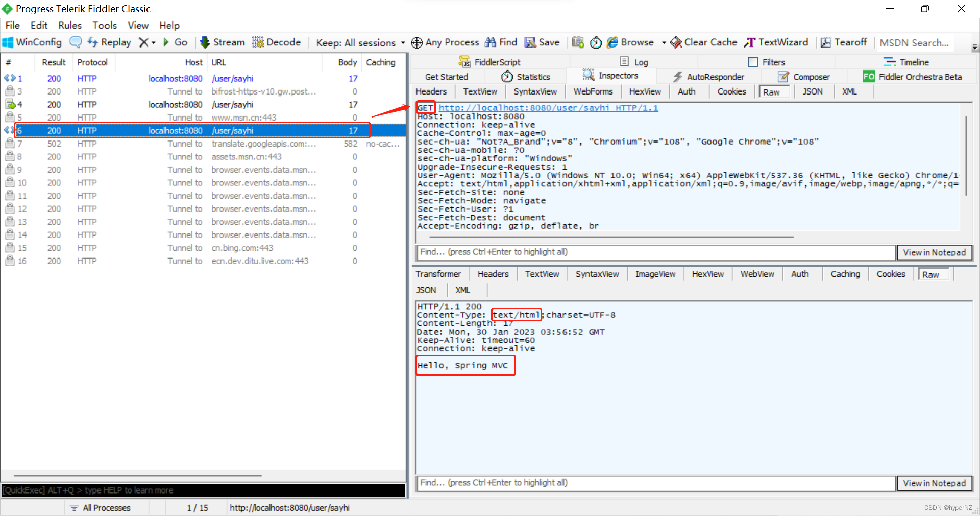
Task: Select request inspector SyntaxView tab
Action: pos(535,91)
